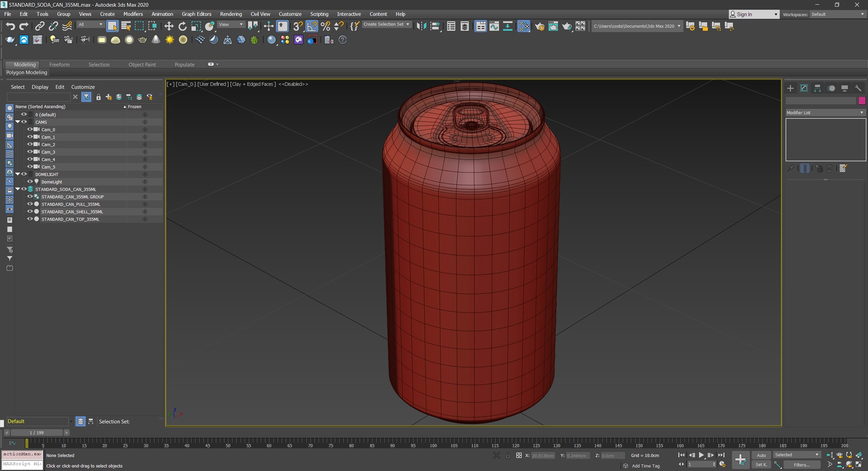This screenshot has width=868, height=471.
Task: Open the Display command panel tab
Action: (x=844, y=88)
